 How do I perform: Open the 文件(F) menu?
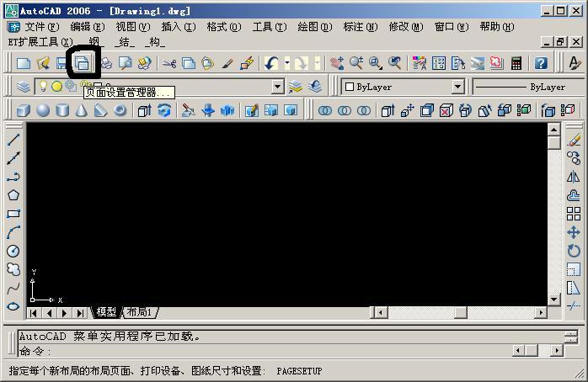[x=42, y=27]
